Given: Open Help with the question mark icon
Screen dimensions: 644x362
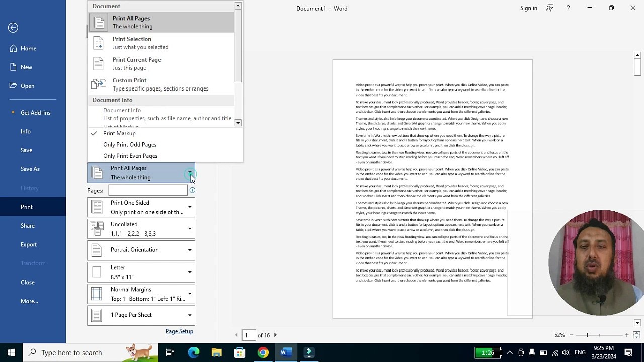Looking at the screenshot, I should click(568, 8).
